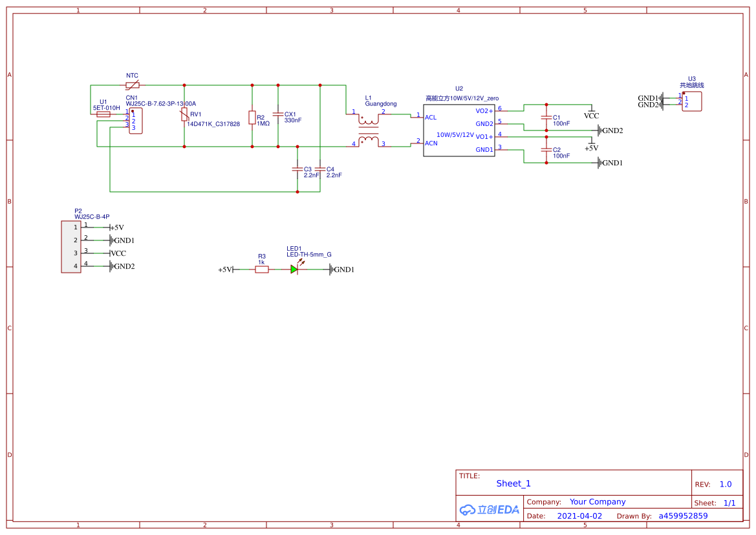756x535 pixels.
Task: Click the U1 5ET-010H fuse symbol
Action: point(103,114)
